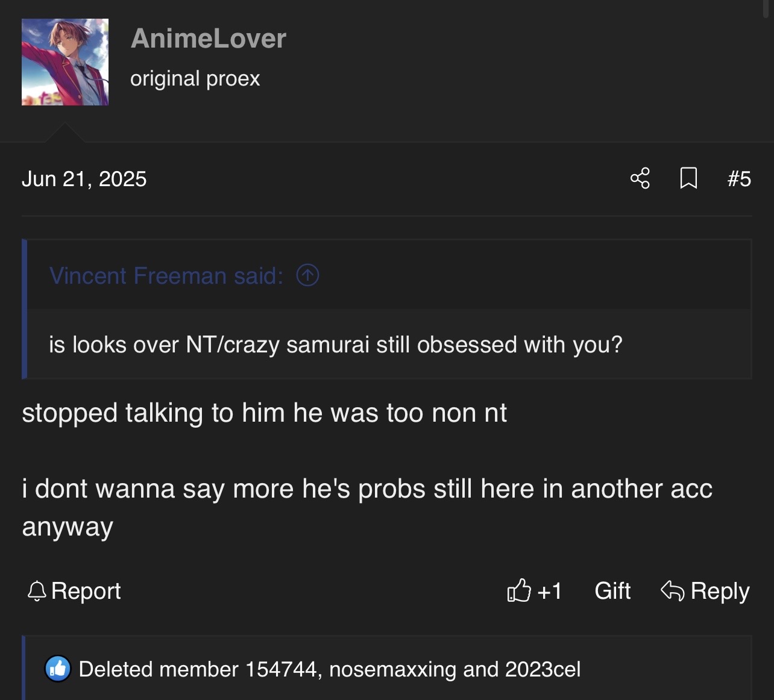The height and width of the screenshot is (700, 774).
Task: Click the +1 like count
Action: point(549,591)
